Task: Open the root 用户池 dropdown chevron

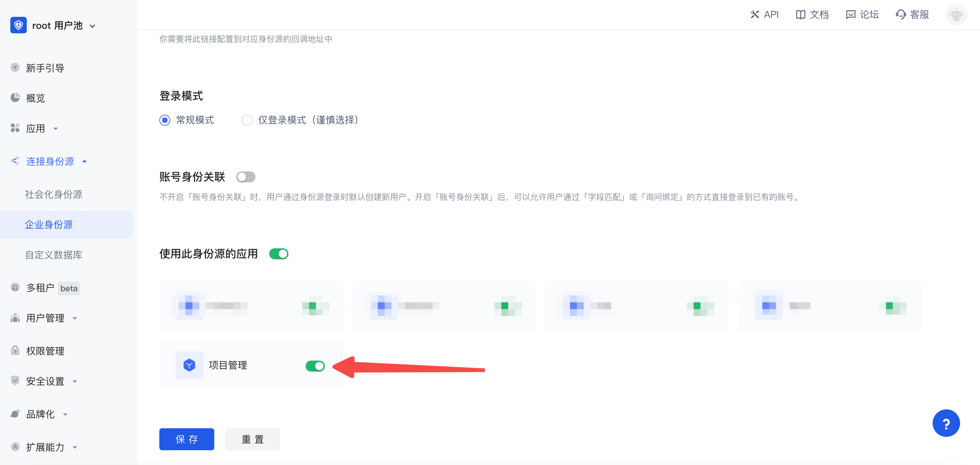Action: coord(92,26)
